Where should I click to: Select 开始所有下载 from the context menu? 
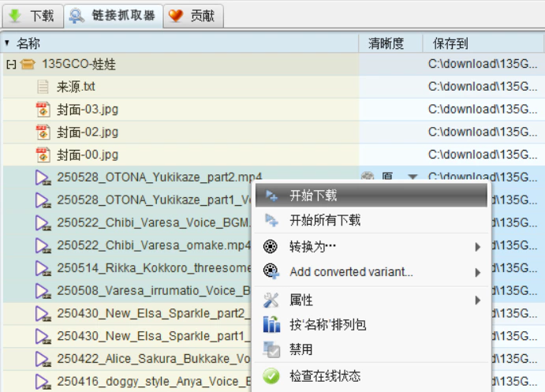click(325, 220)
